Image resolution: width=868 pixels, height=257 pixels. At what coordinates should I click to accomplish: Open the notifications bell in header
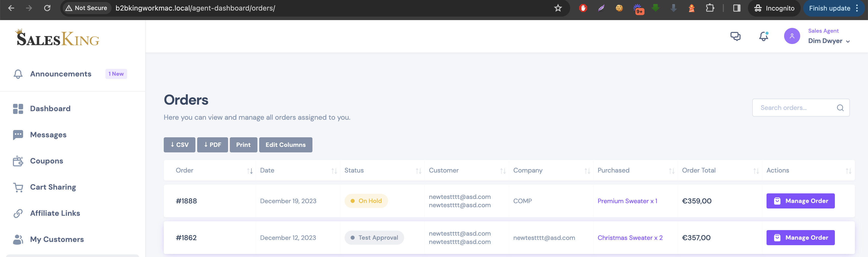click(x=764, y=36)
